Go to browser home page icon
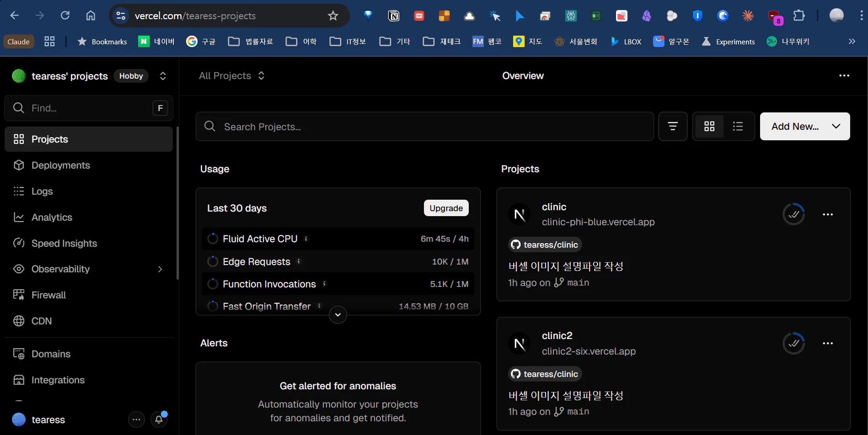 pyautogui.click(x=91, y=16)
